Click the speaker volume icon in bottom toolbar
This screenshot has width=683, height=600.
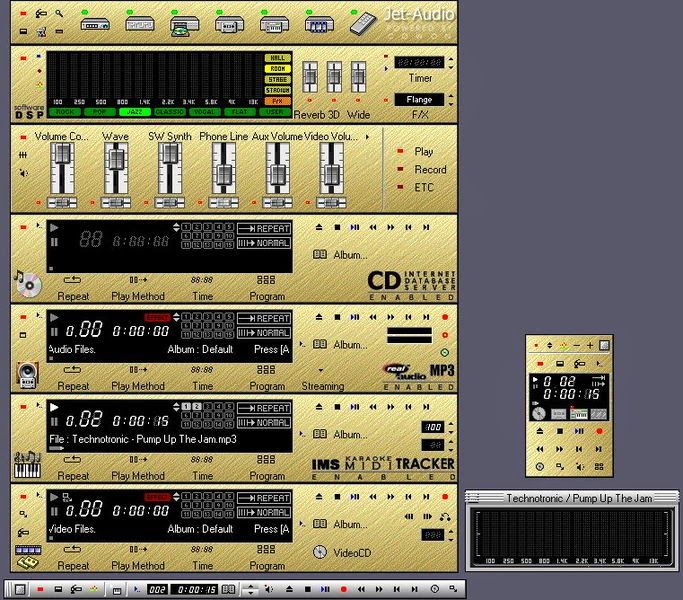pos(269,589)
